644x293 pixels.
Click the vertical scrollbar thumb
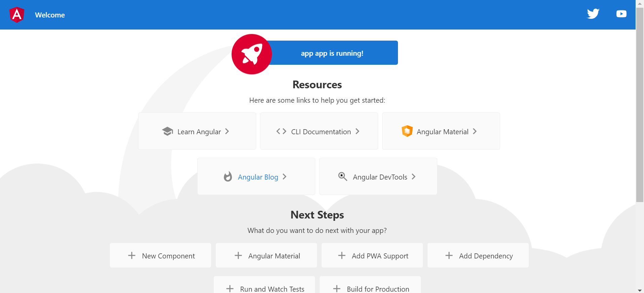[640, 105]
